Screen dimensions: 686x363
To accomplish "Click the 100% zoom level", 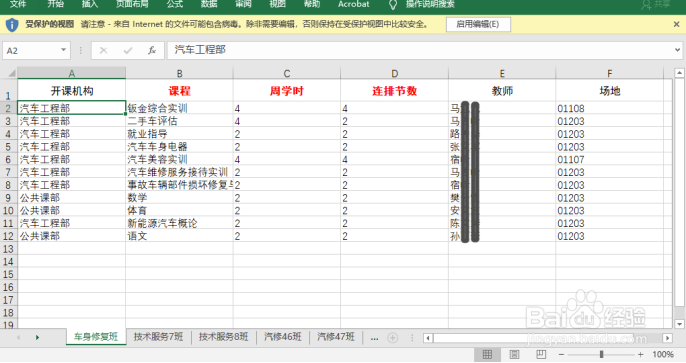I will pyautogui.click(x=663, y=355).
